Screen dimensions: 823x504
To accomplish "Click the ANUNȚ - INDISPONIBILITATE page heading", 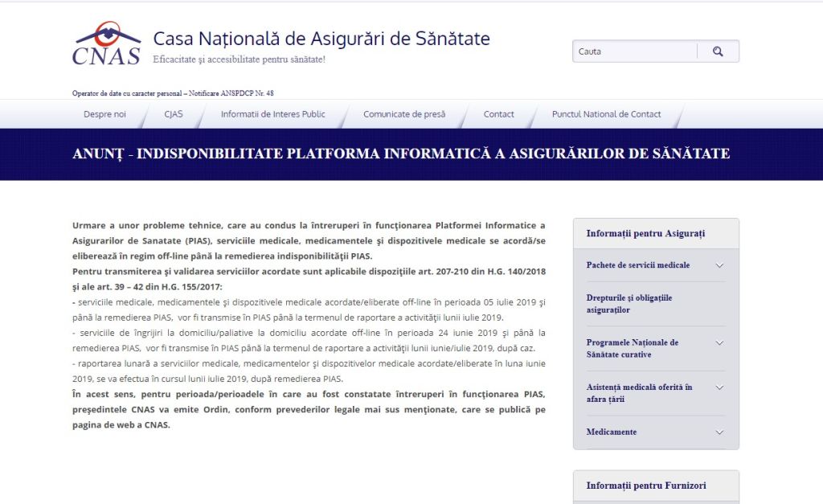I will pos(401,154).
